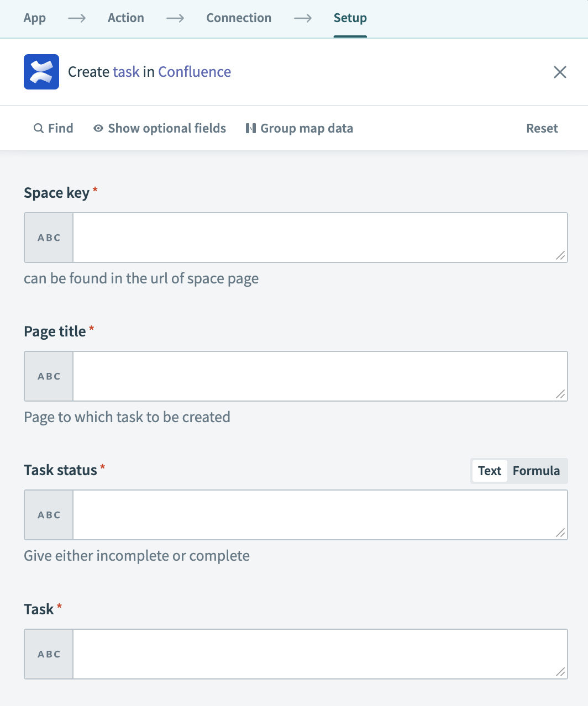Close the Create task panel
The height and width of the screenshot is (706, 588).
tap(560, 72)
